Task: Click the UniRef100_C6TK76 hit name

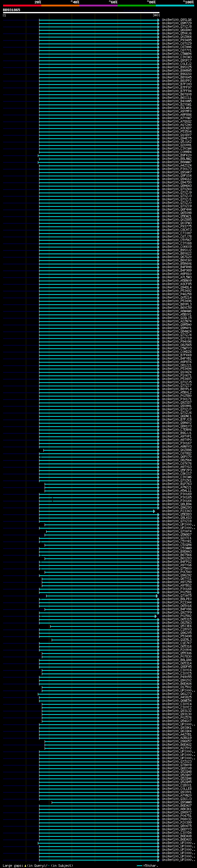Action: pyautogui.click(x=177, y=464)
